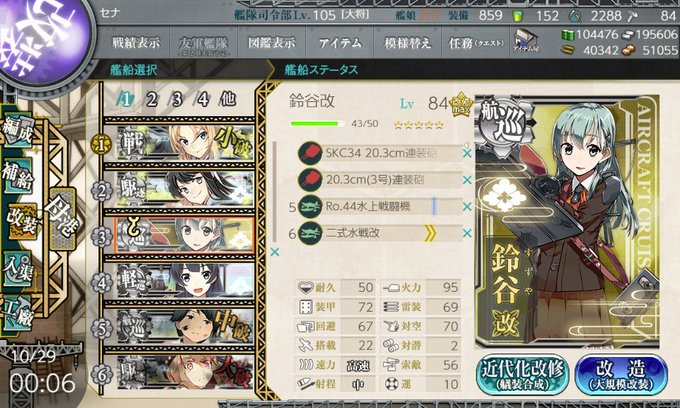Click the 改造 remodel button
The height and width of the screenshot is (408, 680).
point(621,374)
